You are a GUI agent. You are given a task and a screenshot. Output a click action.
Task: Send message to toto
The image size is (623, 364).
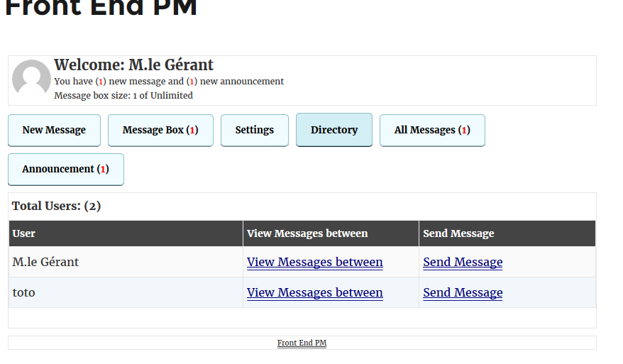pyautogui.click(x=463, y=293)
